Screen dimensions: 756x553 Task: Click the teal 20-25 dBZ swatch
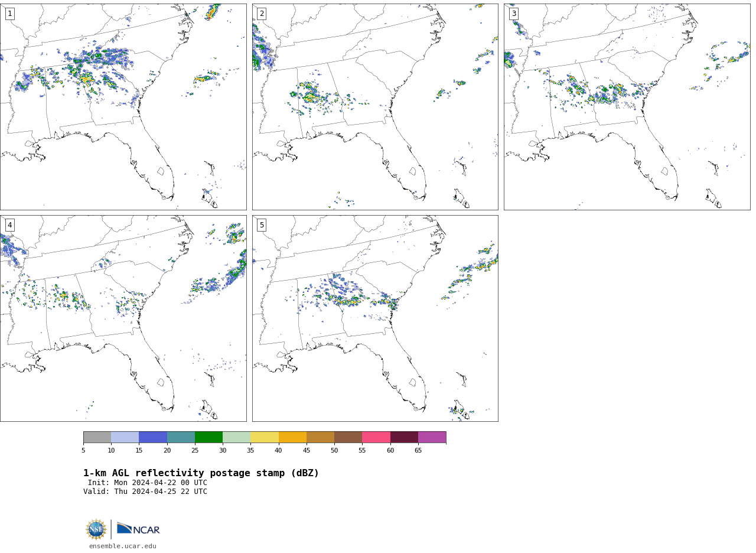click(x=181, y=437)
